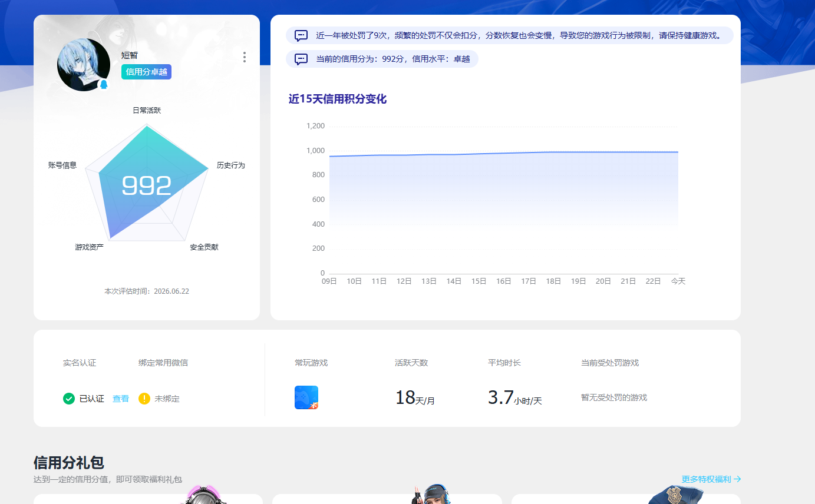815x504 pixels.
Task: Click the 历史行为 radar label
Action: (231, 165)
